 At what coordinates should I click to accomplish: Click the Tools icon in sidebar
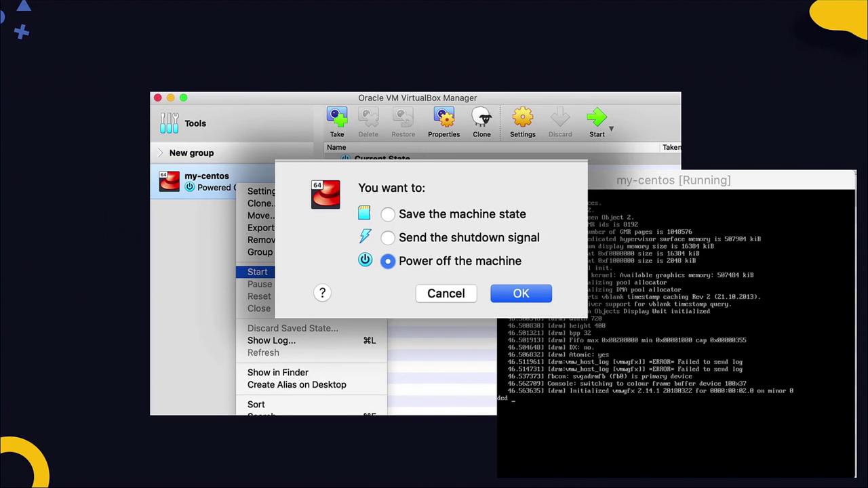pyautogui.click(x=169, y=123)
